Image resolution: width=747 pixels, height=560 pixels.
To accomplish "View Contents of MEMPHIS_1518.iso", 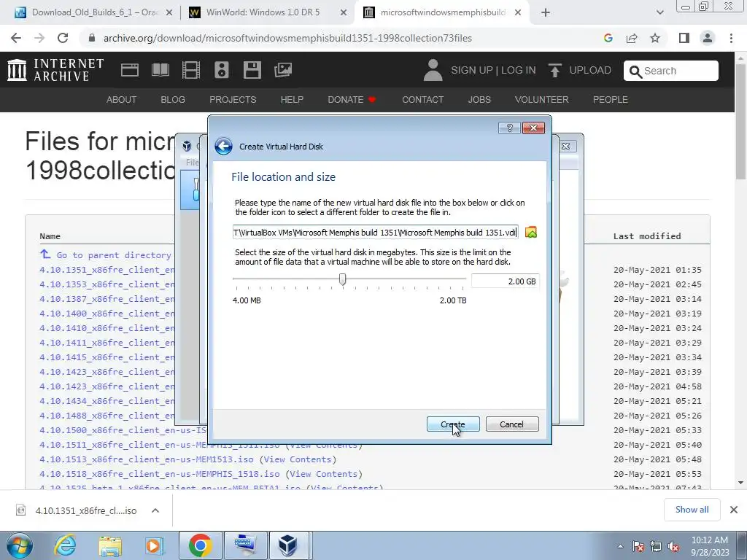I will coord(324,474).
